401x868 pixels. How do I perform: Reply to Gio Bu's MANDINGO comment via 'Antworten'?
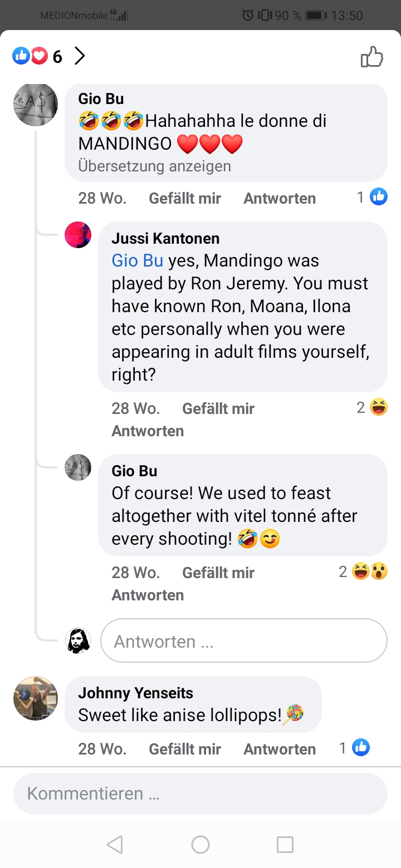[x=280, y=198]
